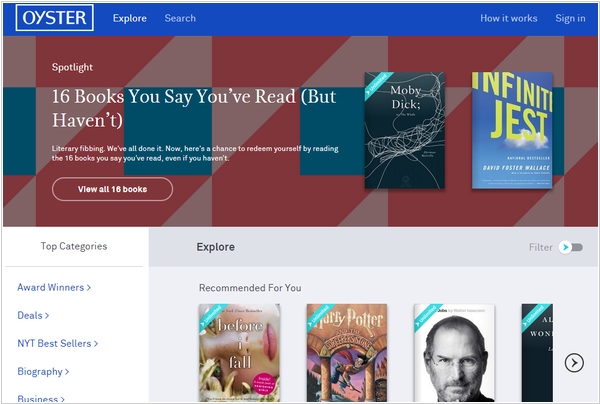Open the Infinite Jest book cover
This screenshot has height=404, width=600.
(512, 130)
